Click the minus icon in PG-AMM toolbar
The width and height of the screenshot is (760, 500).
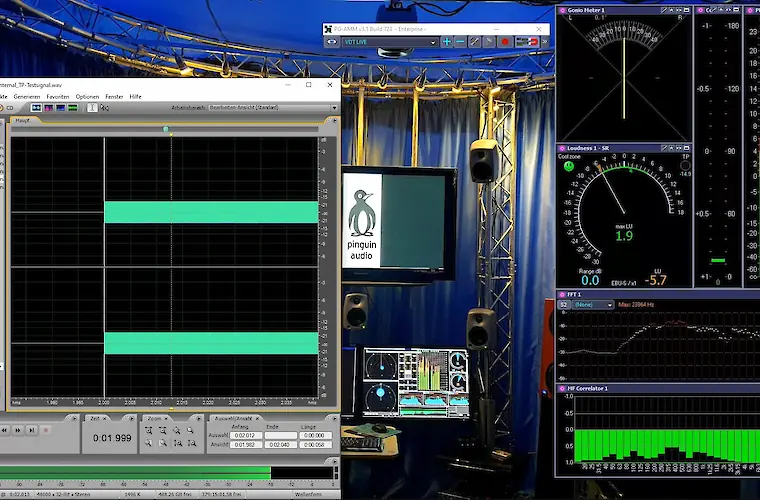461,42
